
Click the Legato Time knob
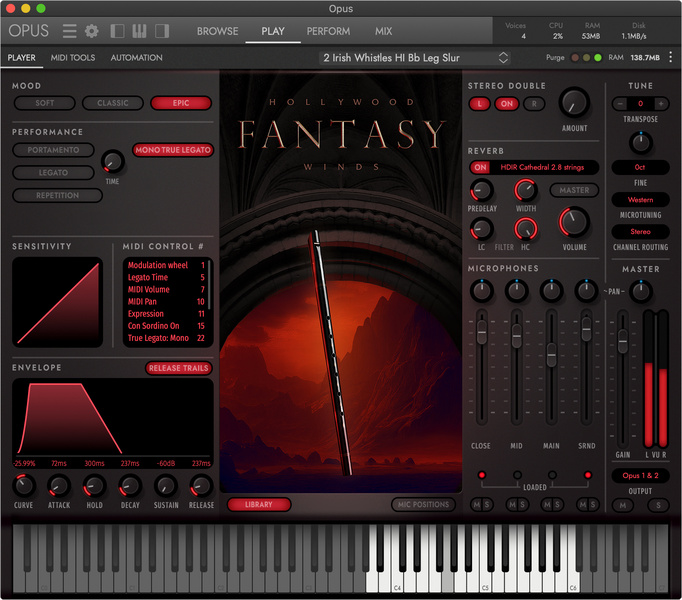[113, 162]
